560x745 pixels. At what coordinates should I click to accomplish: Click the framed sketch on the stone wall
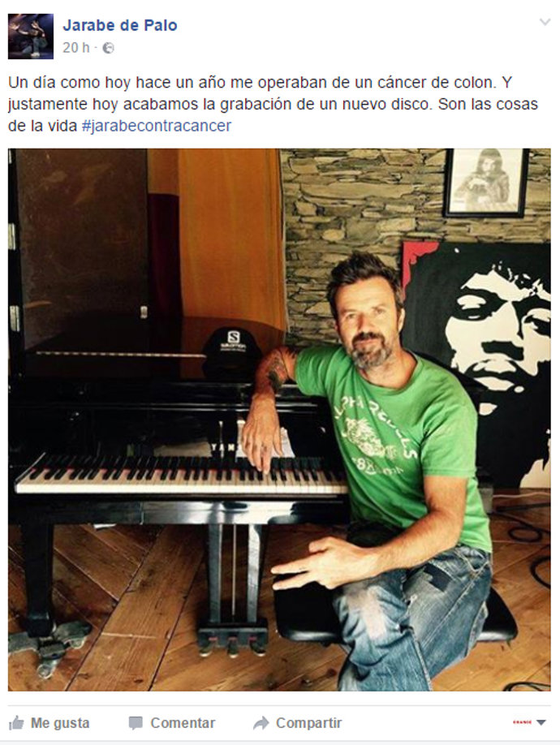click(486, 183)
